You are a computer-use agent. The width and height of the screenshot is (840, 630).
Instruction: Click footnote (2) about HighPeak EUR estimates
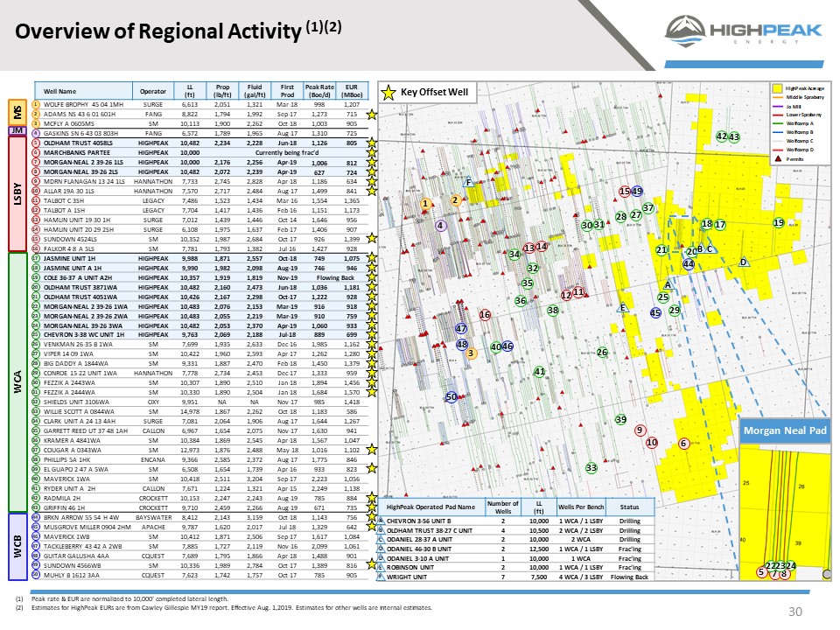225,607
